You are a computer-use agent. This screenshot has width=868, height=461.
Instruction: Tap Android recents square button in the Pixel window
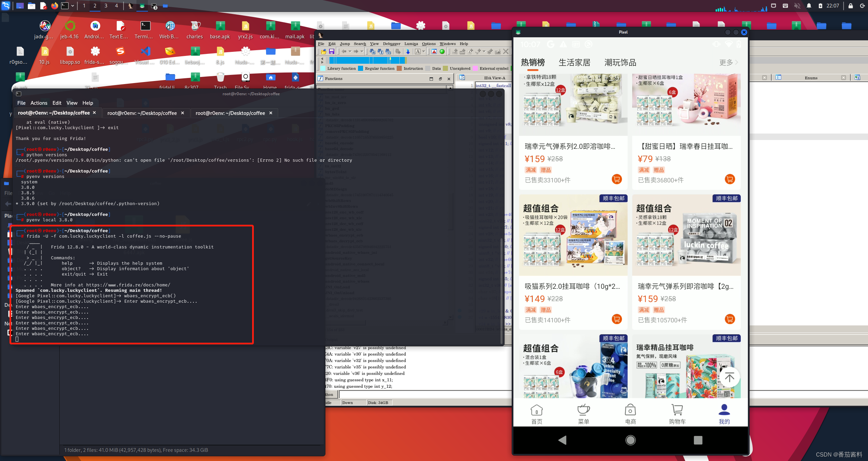[x=698, y=440]
